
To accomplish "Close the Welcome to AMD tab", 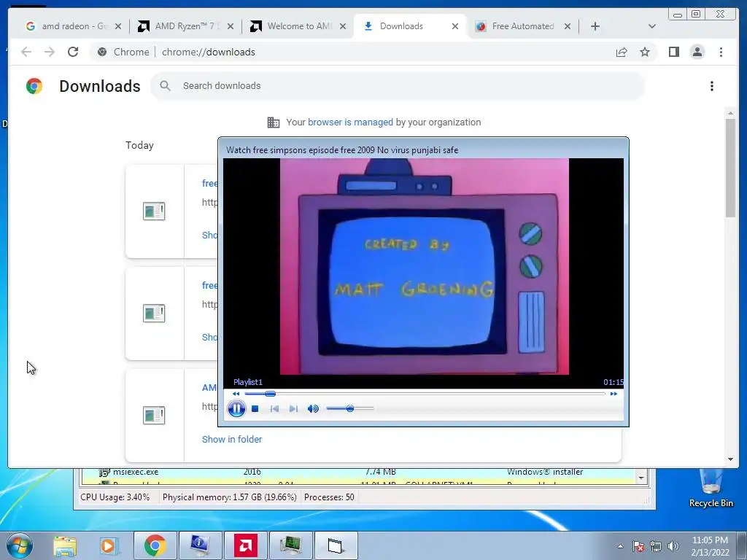I will click(343, 26).
